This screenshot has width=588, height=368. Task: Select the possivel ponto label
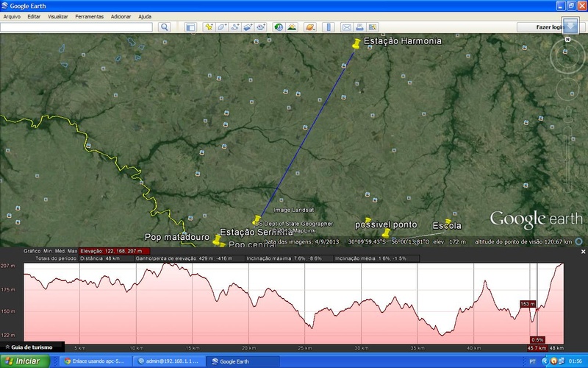coord(386,224)
